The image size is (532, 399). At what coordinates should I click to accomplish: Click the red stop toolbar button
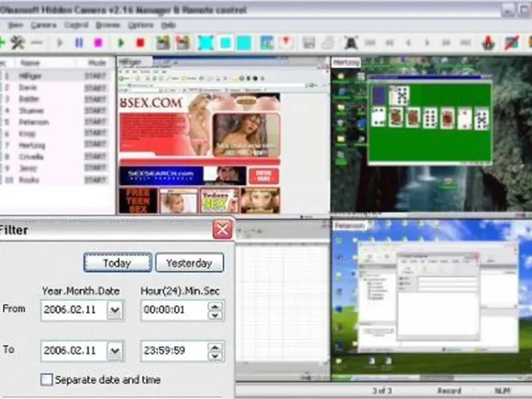[x=140, y=43]
